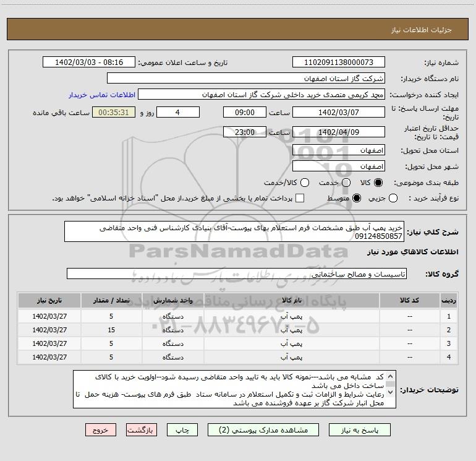Click the تاریخ نیاز column header

pyautogui.click(x=49, y=301)
